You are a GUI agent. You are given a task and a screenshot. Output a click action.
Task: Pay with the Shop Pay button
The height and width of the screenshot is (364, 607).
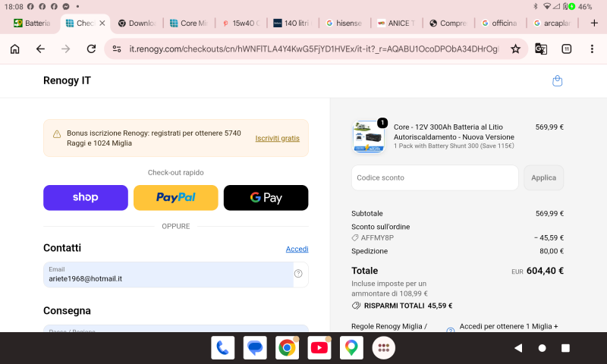click(x=86, y=198)
